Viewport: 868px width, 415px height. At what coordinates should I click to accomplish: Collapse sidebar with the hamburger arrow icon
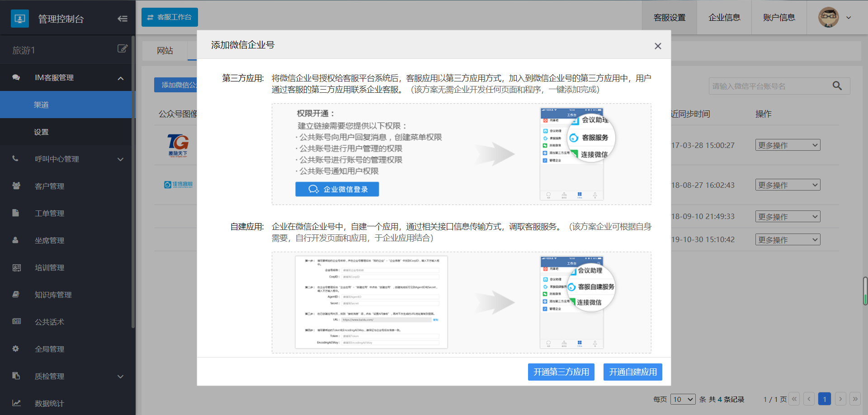pyautogui.click(x=122, y=19)
